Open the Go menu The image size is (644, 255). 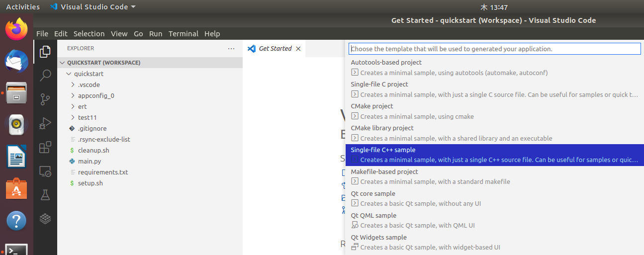pos(138,34)
